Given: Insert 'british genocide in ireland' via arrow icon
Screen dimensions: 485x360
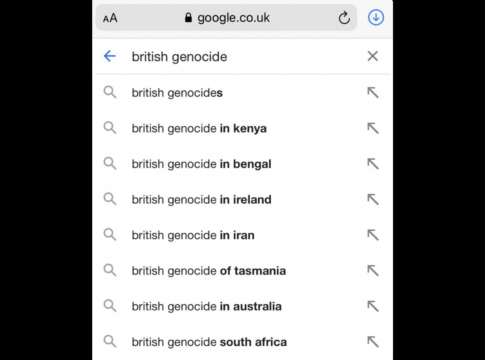Looking at the screenshot, I should click(x=373, y=199).
